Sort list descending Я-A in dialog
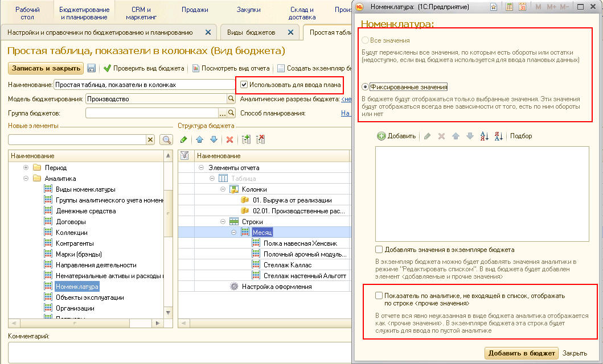This screenshot has height=364, width=603. [x=498, y=136]
